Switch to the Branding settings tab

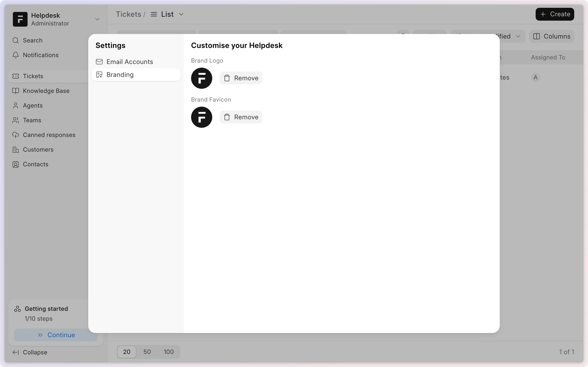coord(120,75)
